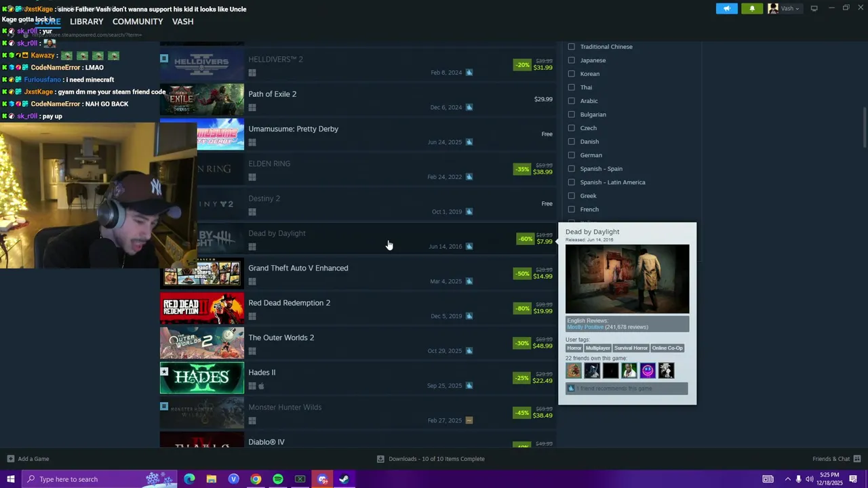Click the page vertical scrollbar thumb
The width and height of the screenshot is (868, 488).
[863, 127]
